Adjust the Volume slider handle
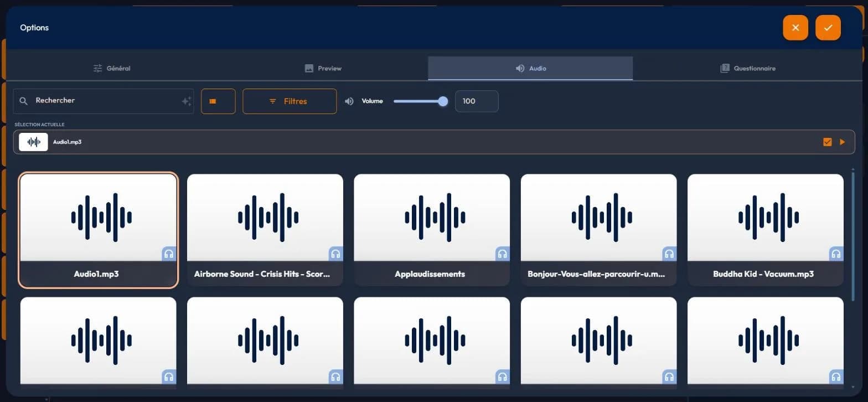This screenshot has height=402, width=868. pyautogui.click(x=443, y=101)
